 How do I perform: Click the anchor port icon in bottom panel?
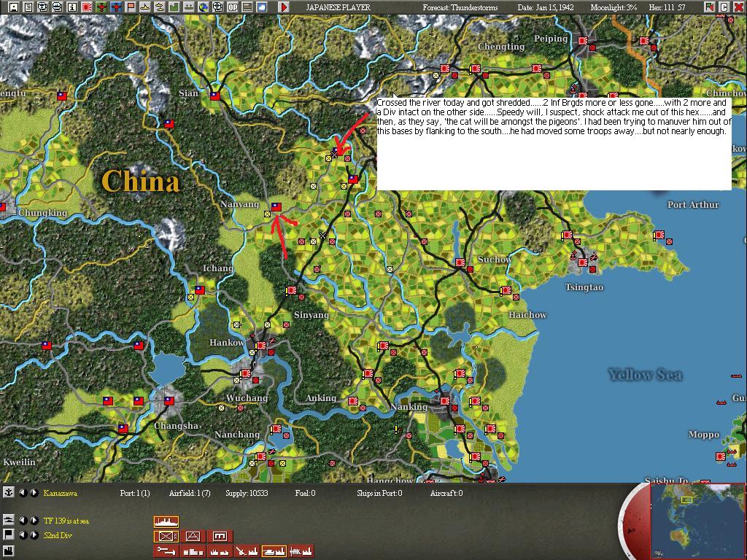[8, 492]
